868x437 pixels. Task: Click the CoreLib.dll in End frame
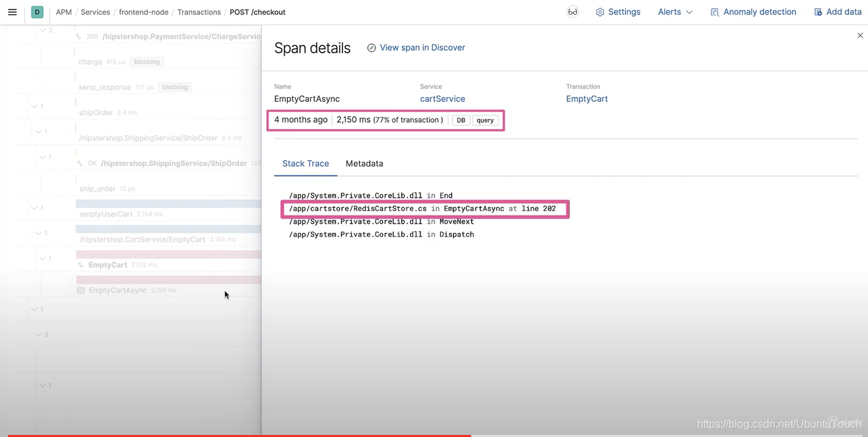tap(371, 196)
